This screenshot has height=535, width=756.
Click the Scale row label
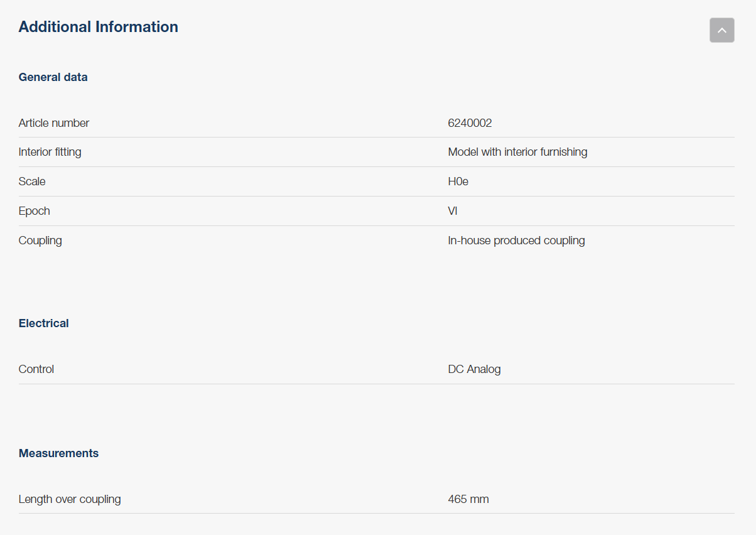32,181
